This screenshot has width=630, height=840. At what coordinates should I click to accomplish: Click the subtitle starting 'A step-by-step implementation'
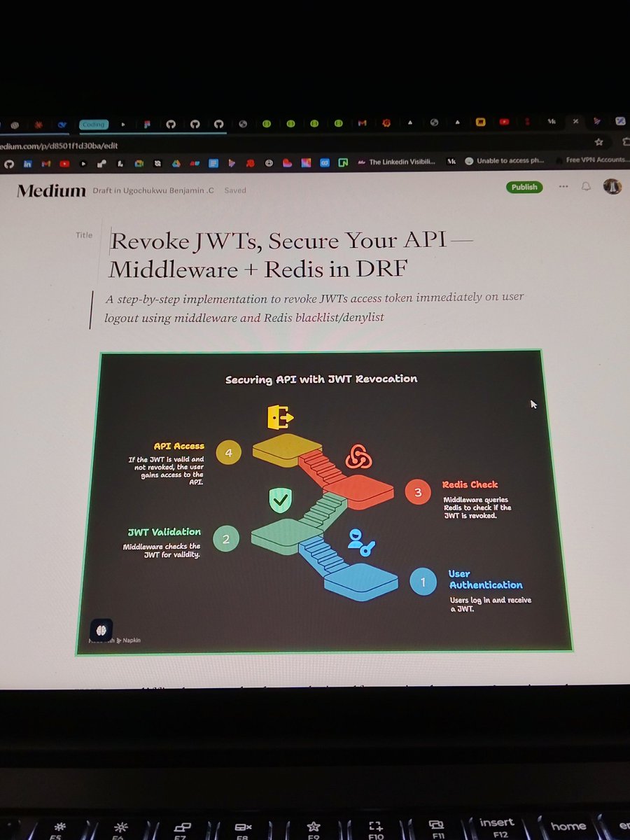point(314,307)
